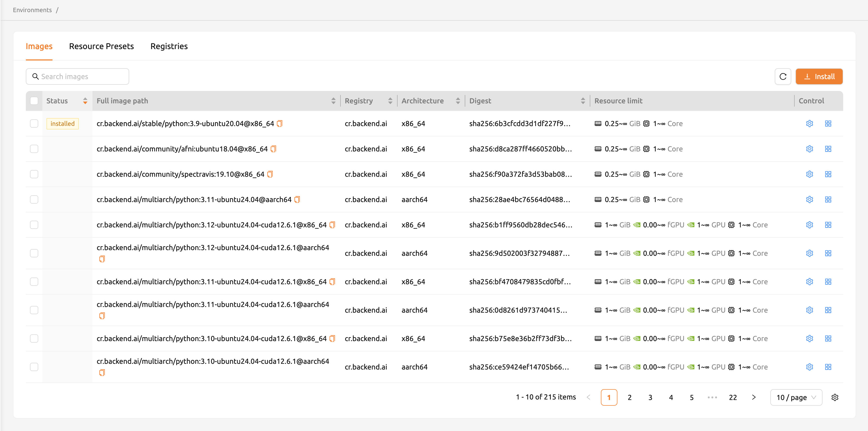
Task: Focus the Search images input field
Action: coord(77,76)
